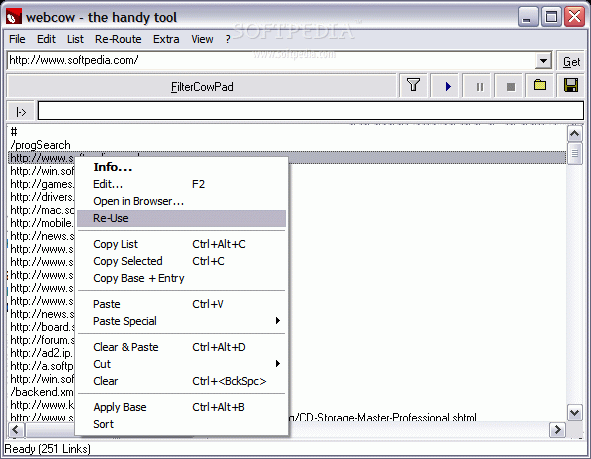This screenshot has height=459, width=591.
Task: Click the horizontal scrollbar right arrow
Action: point(557,429)
